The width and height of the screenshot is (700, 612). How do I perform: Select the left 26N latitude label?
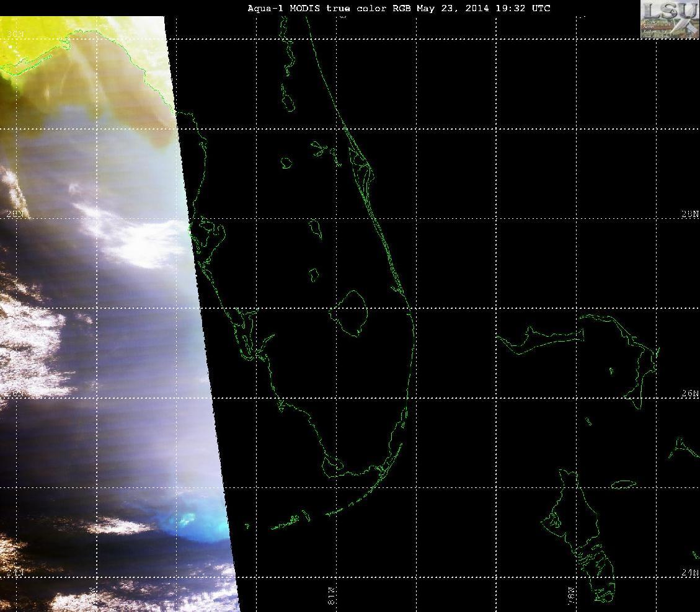[14, 394]
